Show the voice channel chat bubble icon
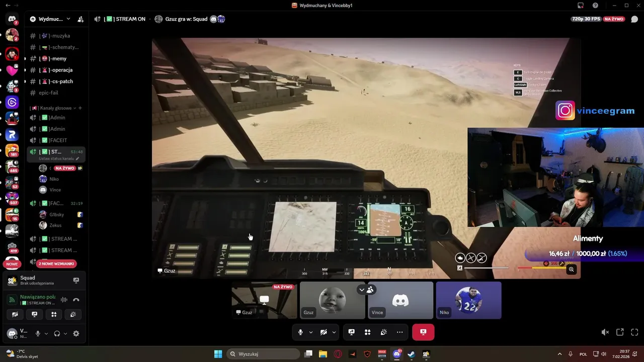Screen dimensions: 644x362 coord(634,19)
